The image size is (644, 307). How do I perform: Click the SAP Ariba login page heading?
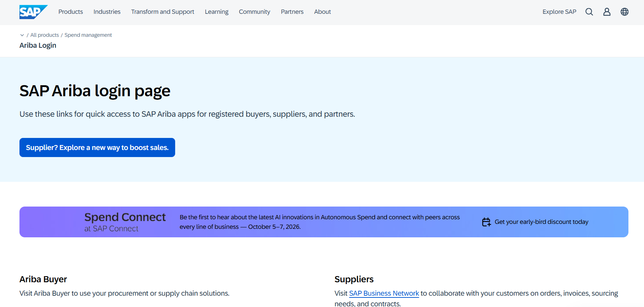(x=95, y=91)
